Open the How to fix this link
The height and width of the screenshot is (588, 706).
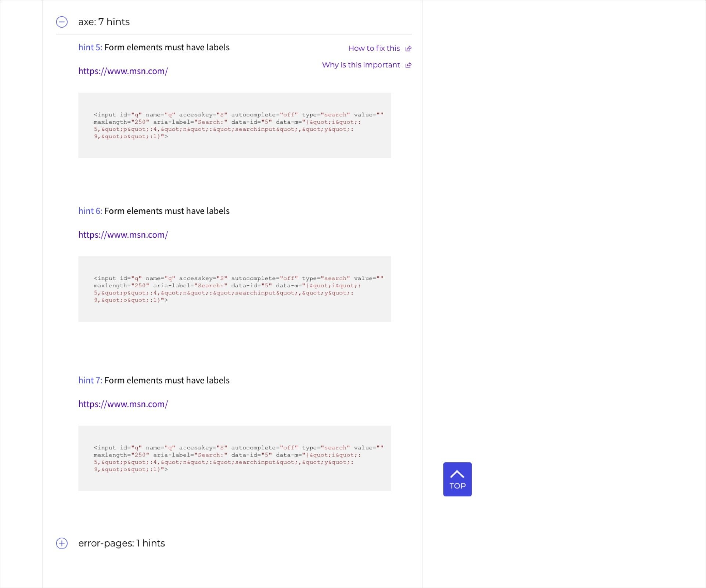coord(374,48)
